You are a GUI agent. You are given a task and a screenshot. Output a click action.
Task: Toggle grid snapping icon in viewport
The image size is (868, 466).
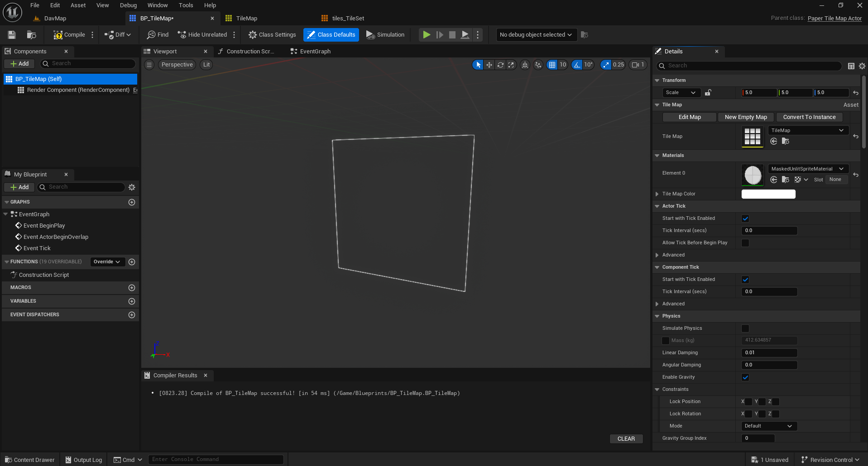coord(552,65)
